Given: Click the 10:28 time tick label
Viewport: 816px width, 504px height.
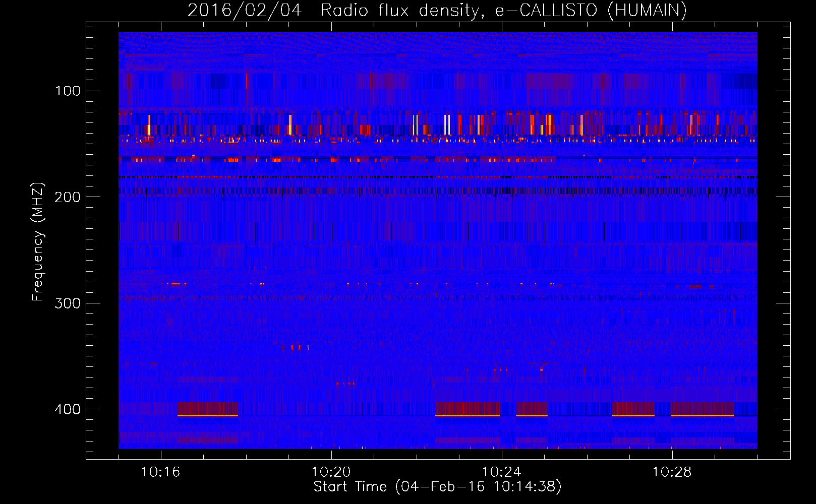Looking at the screenshot, I should [x=672, y=472].
